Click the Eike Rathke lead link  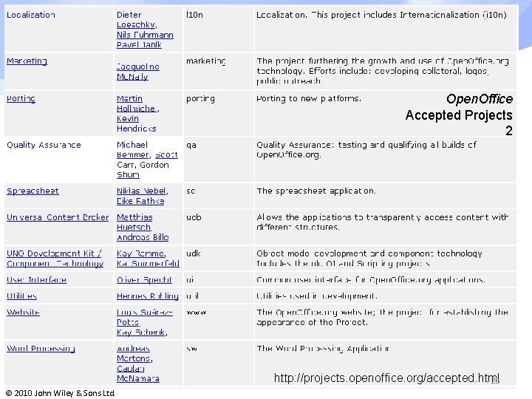tap(140, 201)
